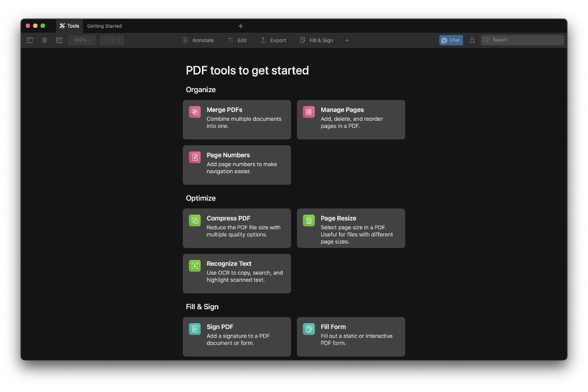Switch to the Getting Started tab
The image size is (588, 392).
click(x=104, y=26)
